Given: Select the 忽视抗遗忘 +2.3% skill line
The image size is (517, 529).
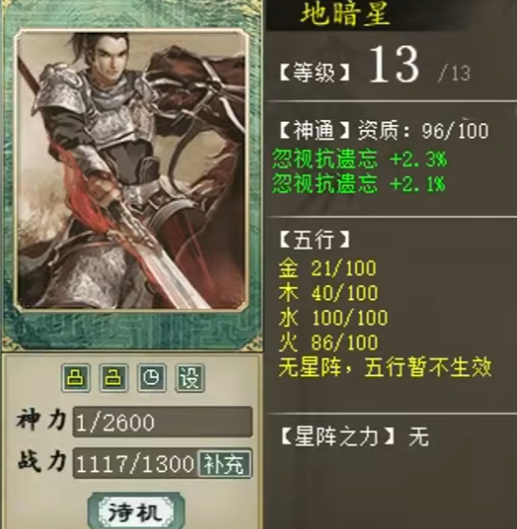Looking at the screenshot, I should tap(360, 159).
